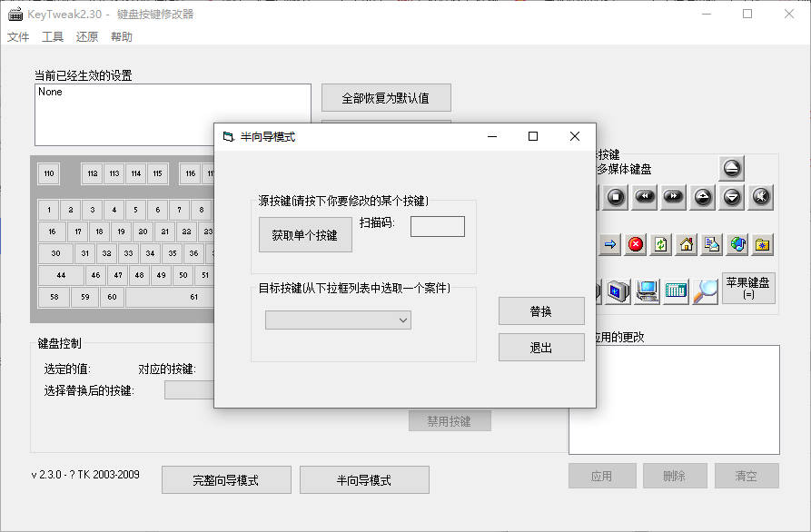
Task: Select keyboard key 36
Action: pyautogui.click(x=193, y=253)
